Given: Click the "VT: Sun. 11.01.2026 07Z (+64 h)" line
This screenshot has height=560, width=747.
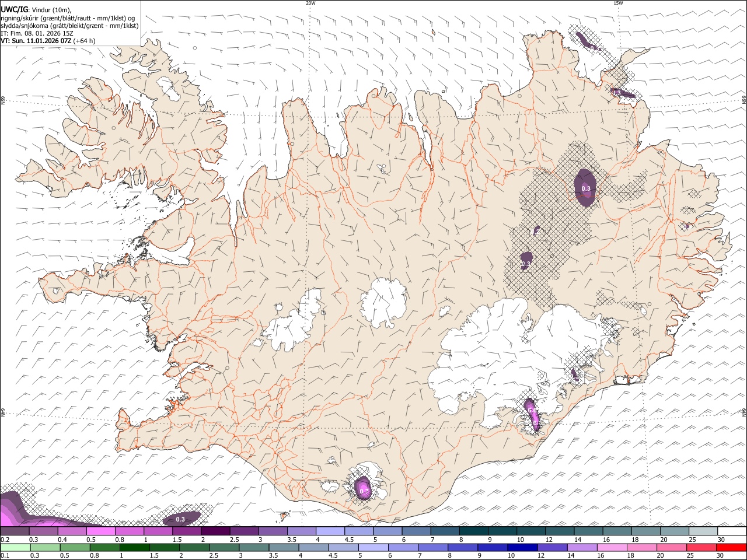Looking at the screenshot, I should click(48, 41).
